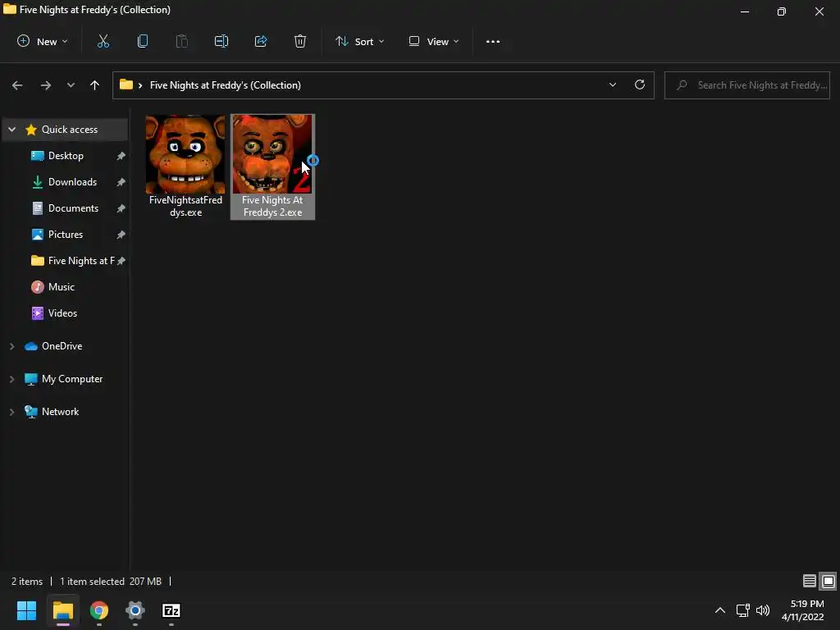
Task: Click the Documents pin icon
Action: [x=121, y=208]
